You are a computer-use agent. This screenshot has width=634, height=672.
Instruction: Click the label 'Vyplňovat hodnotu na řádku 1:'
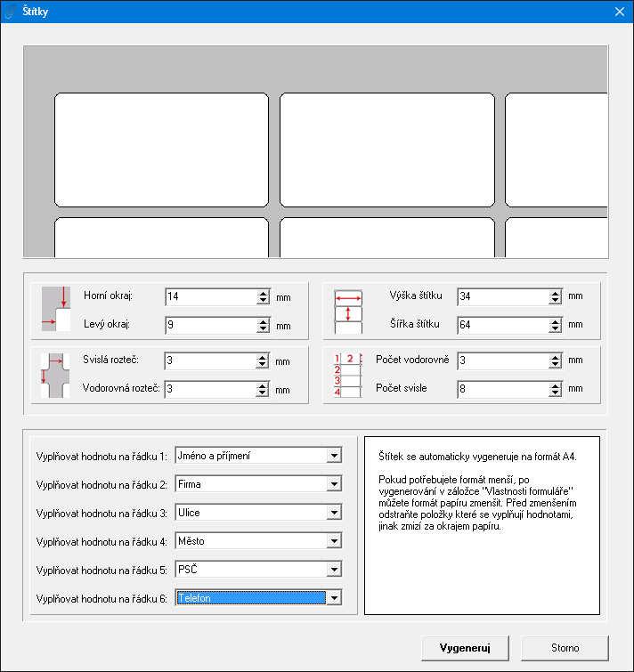(x=102, y=457)
